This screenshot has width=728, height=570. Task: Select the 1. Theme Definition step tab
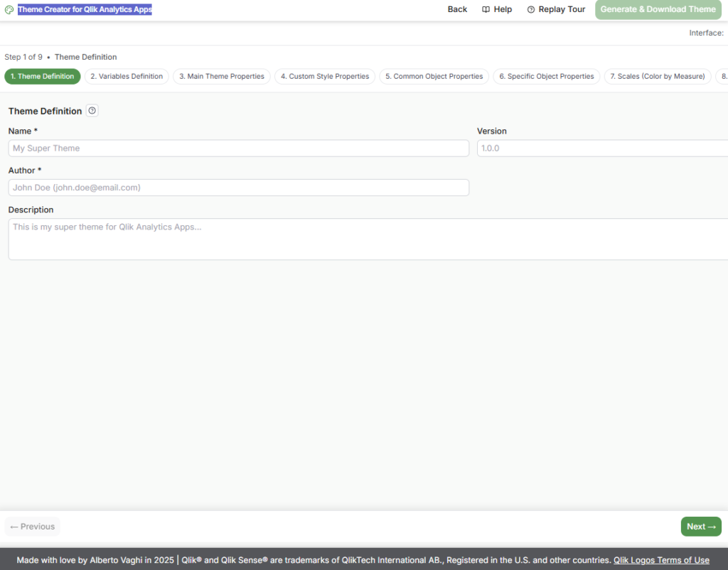pos(43,77)
